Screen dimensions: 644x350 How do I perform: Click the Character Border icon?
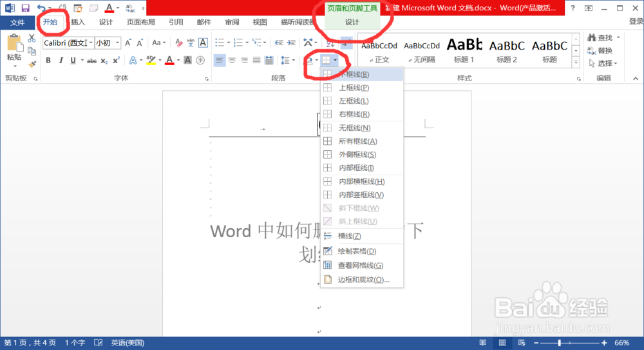click(x=202, y=43)
